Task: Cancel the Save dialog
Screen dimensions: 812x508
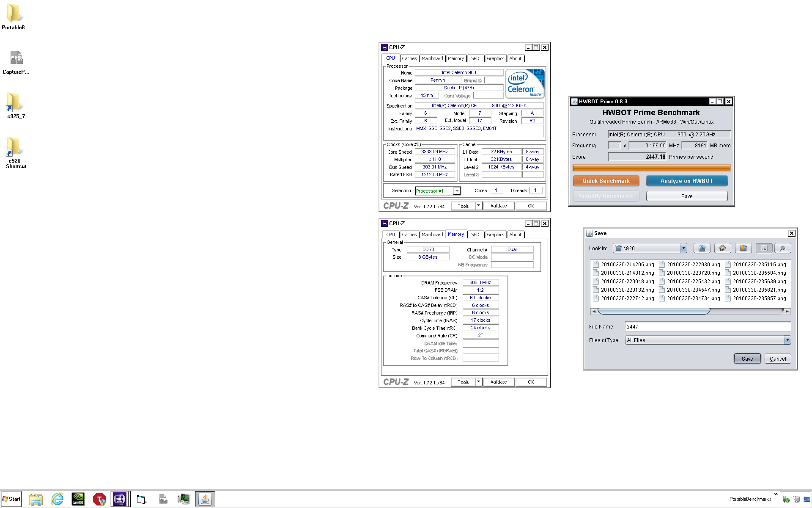Action: point(777,359)
